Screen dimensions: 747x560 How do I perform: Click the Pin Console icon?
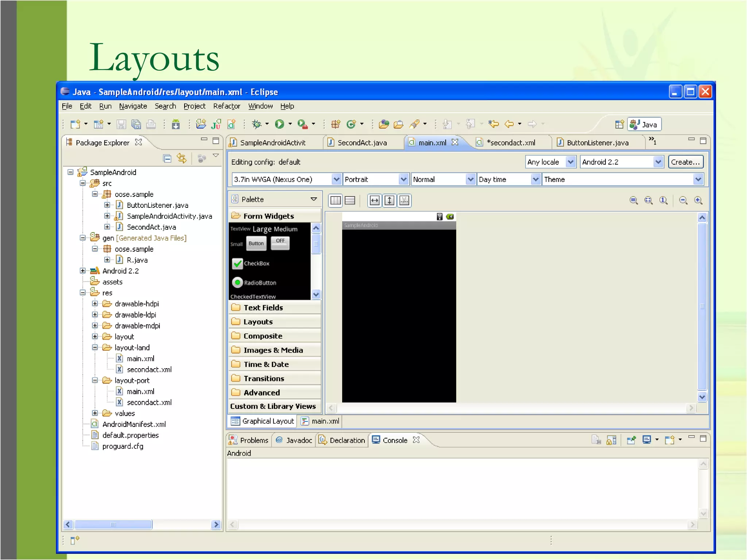click(631, 440)
